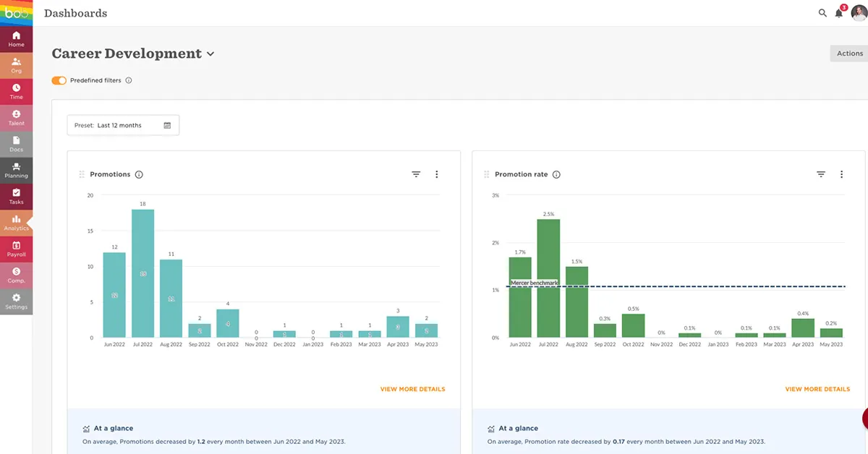
Task: Expand the Career Development dashboard dropdown
Action: (x=210, y=54)
